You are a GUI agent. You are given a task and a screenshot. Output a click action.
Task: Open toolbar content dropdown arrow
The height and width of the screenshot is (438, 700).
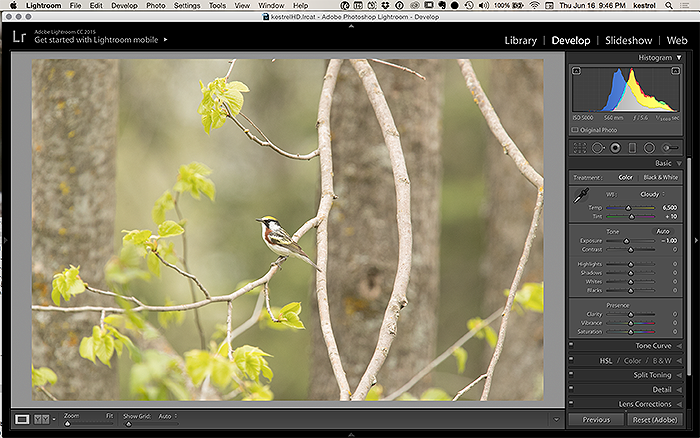pyautogui.click(x=556, y=419)
